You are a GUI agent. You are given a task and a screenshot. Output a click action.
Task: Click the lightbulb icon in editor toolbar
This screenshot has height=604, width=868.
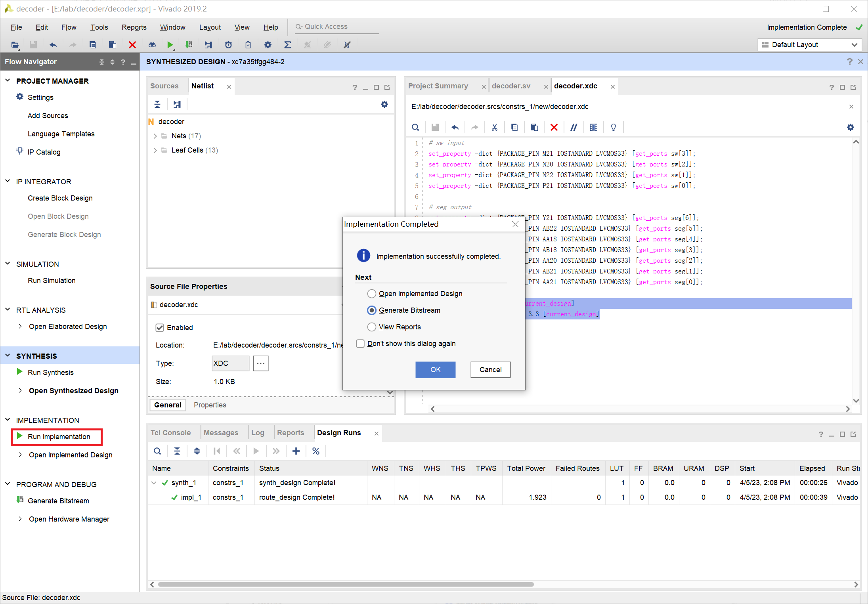point(613,127)
